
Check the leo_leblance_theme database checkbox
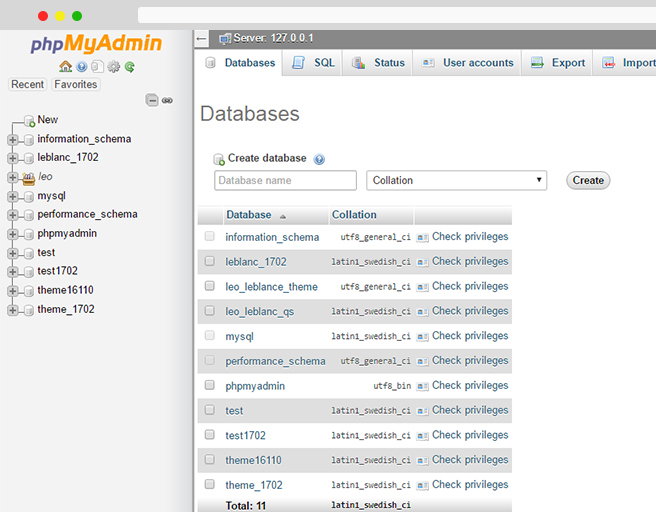tap(210, 286)
